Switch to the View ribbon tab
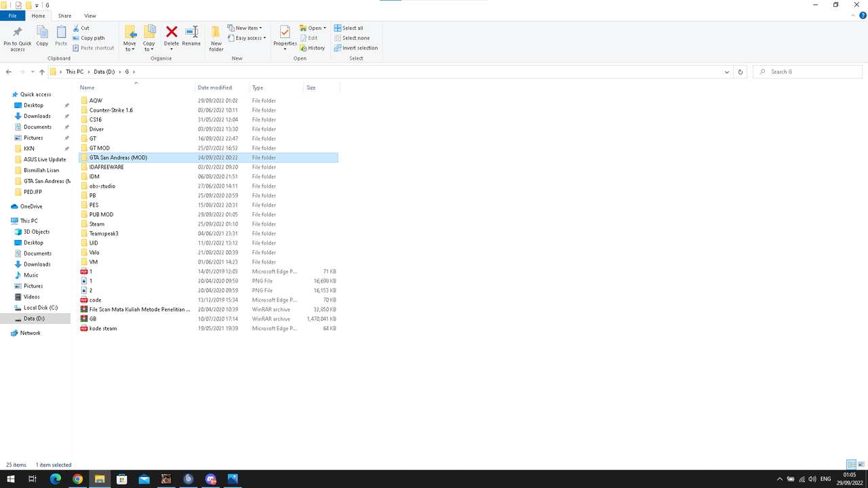The height and width of the screenshot is (488, 868). (x=90, y=16)
